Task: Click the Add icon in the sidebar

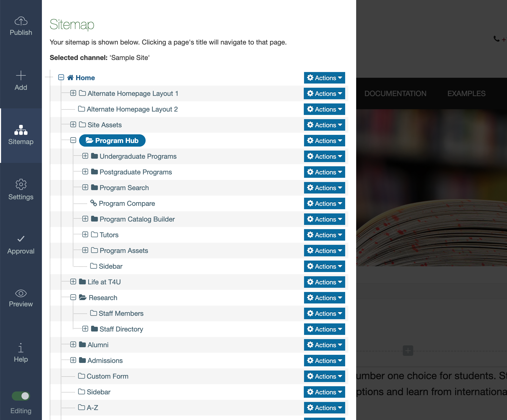Action: pos(21,76)
